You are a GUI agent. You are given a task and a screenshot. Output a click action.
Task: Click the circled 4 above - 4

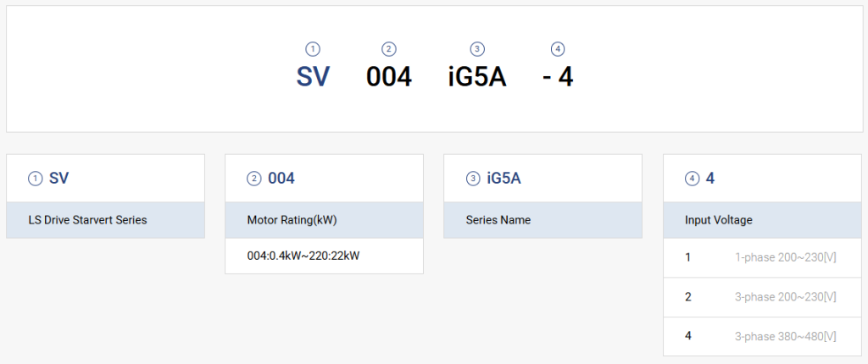click(x=558, y=50)
